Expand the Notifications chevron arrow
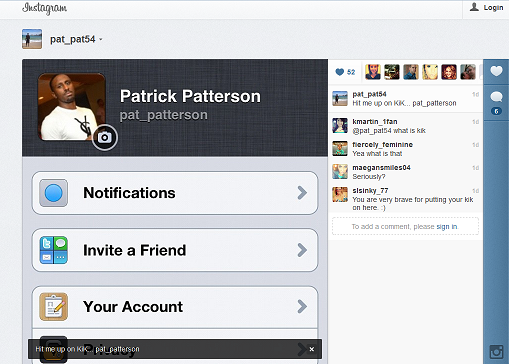This screenshot has height=364, width=509. point(302,193)
